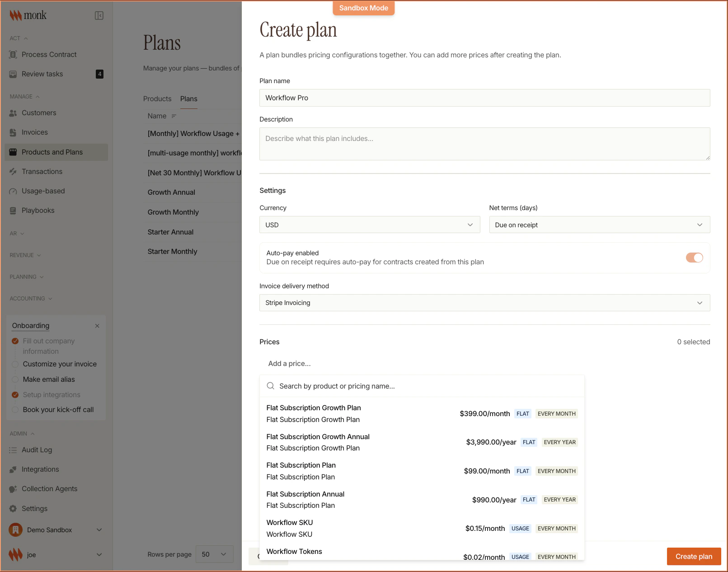The width and height of the screenshot is (728, 572).
Task: Check the Setup integrations step circle
Action: (15, 395)
